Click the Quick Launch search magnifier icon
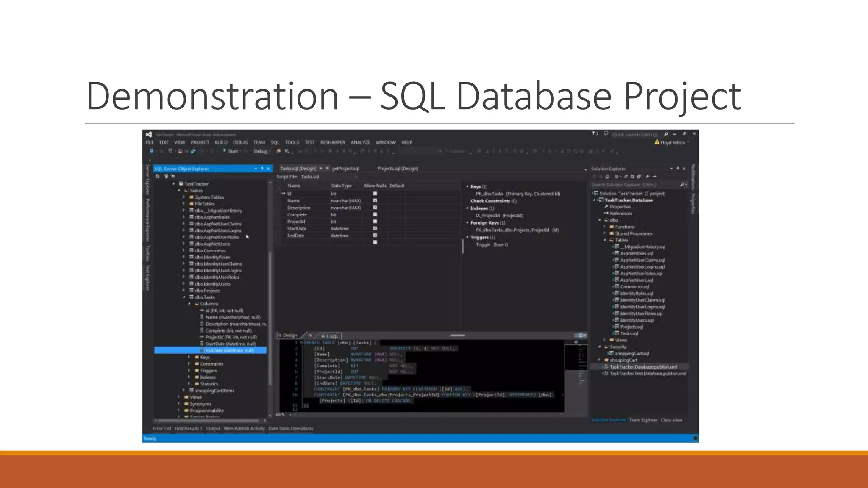The height and width of the screenshot is (488, 868). [666, 134]
